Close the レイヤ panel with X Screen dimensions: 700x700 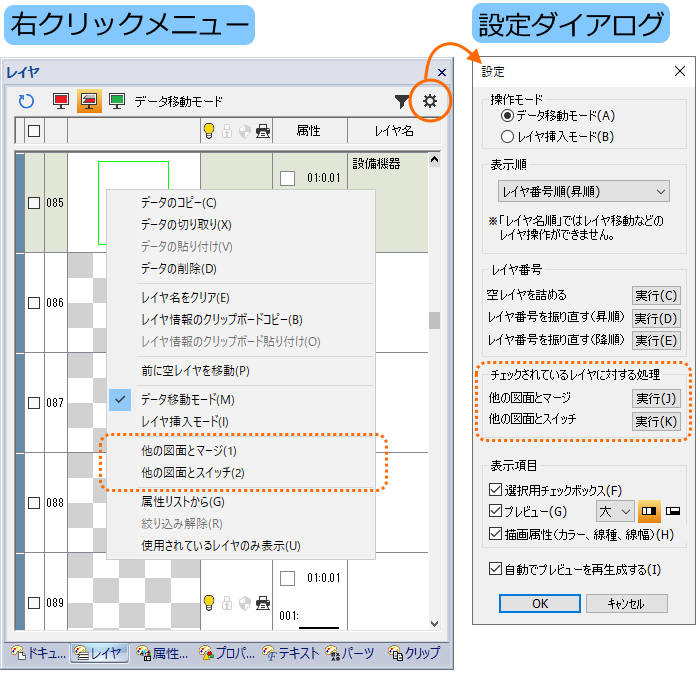(x=442, y=72)
